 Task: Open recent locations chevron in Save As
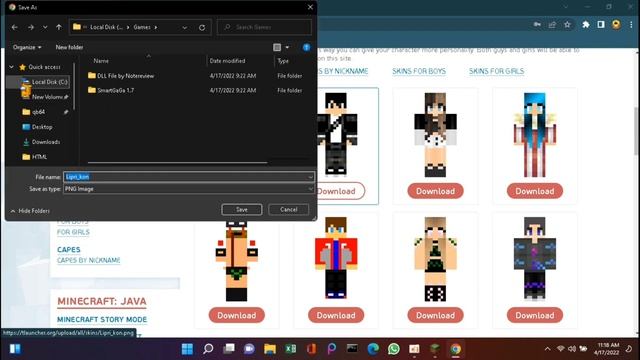click(45, 27)
